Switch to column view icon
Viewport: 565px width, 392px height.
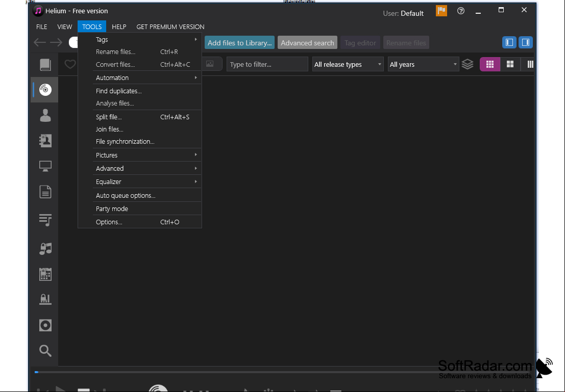click(x=529, y=64)
